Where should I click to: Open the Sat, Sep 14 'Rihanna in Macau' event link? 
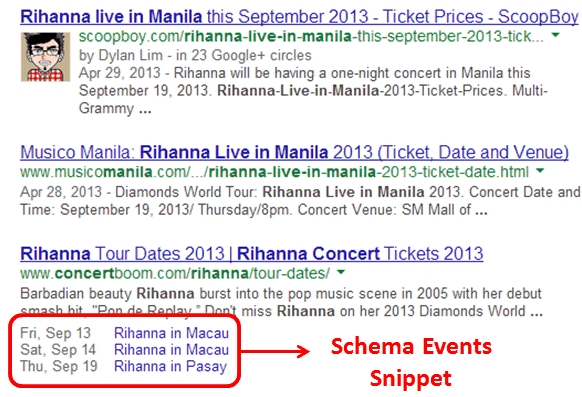(171, 350)
